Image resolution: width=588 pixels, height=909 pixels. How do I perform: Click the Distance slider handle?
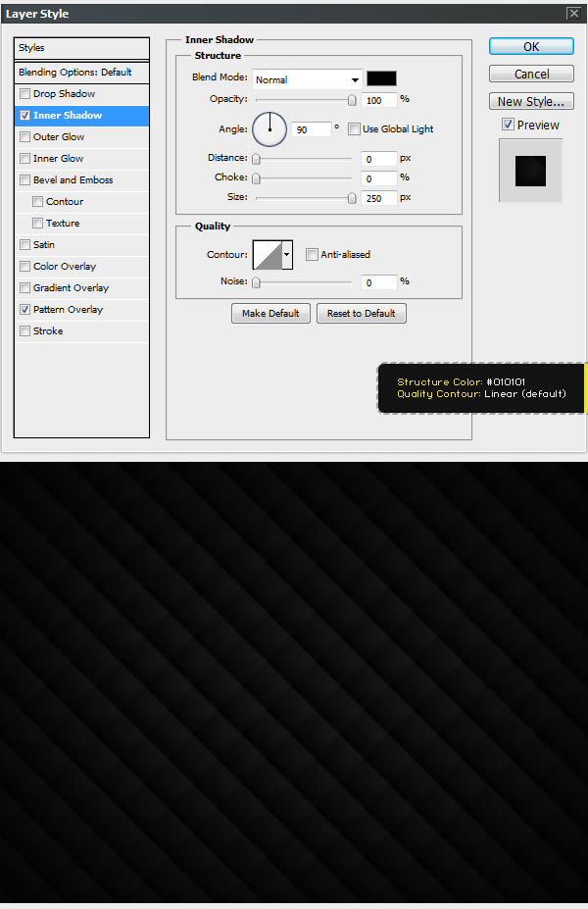256,159
